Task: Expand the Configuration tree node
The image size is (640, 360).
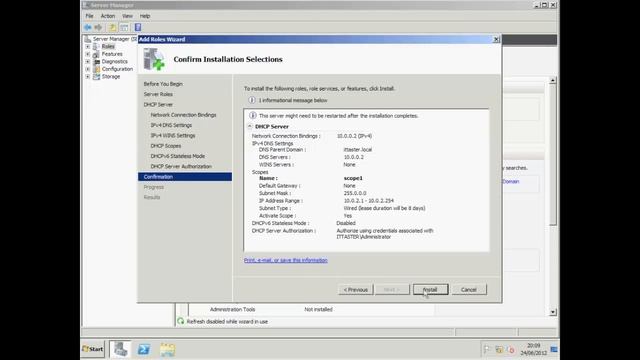Action: [x=87, y=69]
